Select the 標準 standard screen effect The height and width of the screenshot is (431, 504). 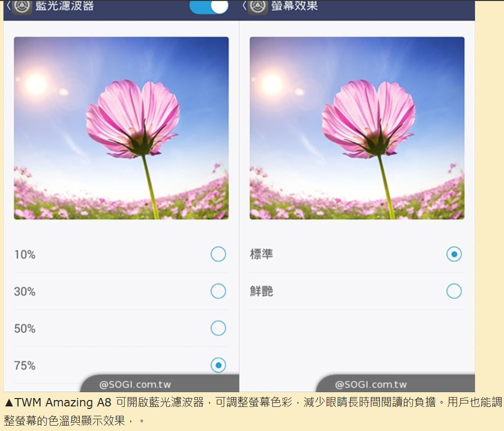(x=454, y=254)
